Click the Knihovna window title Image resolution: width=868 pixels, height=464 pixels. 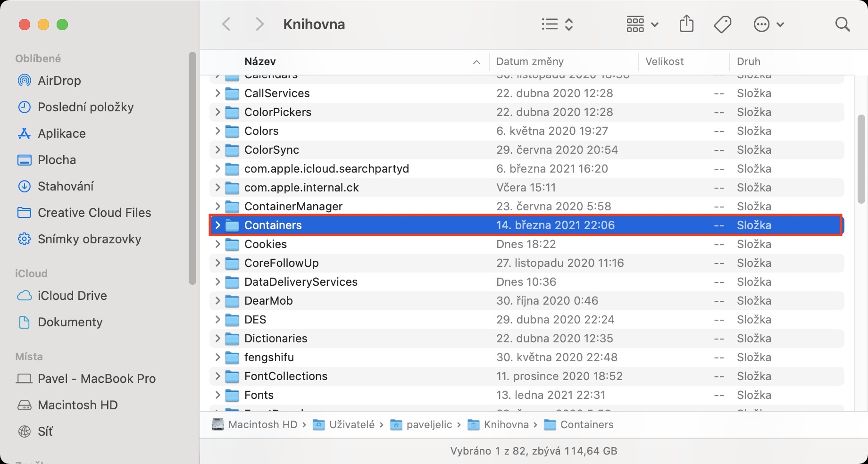pos(314,24)
